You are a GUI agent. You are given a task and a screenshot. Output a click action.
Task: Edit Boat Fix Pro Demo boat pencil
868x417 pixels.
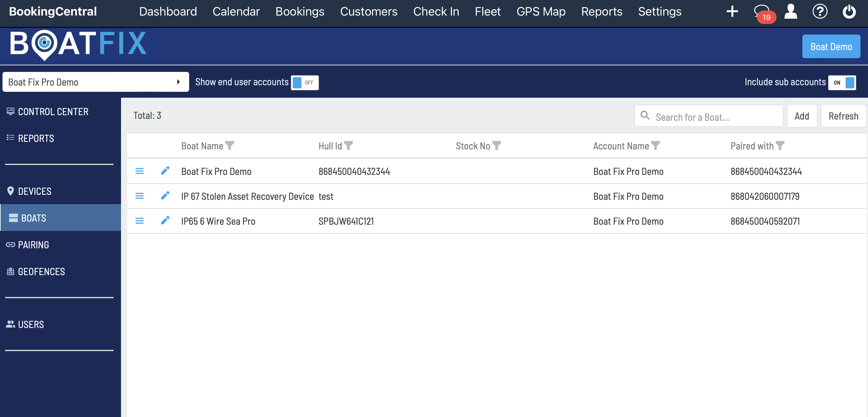click(x=165, y=171)
